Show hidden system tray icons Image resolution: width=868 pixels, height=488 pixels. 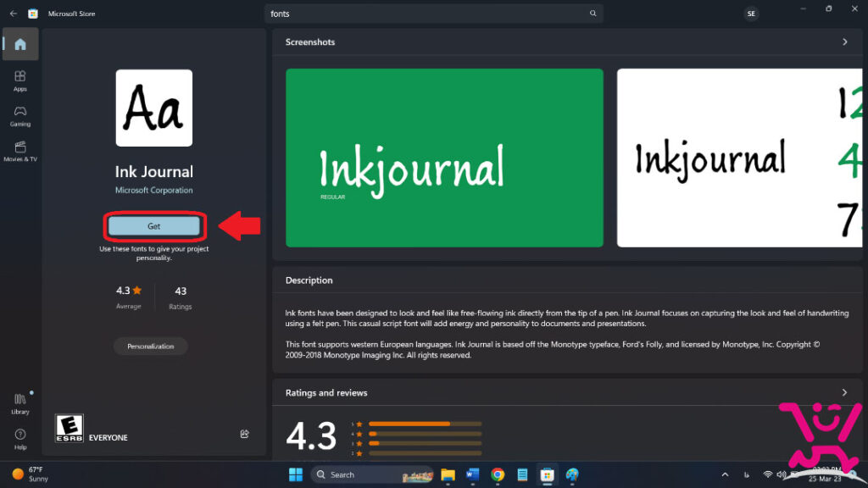click(x=725, y=474)
